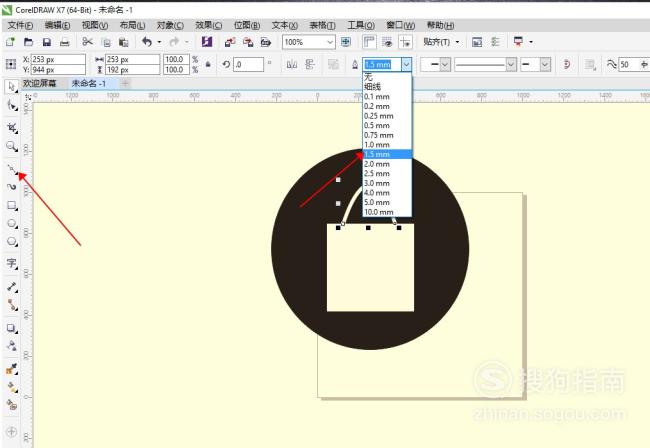
Task: Select the Freehand drawing tool
Action: (x=12, y=169)
